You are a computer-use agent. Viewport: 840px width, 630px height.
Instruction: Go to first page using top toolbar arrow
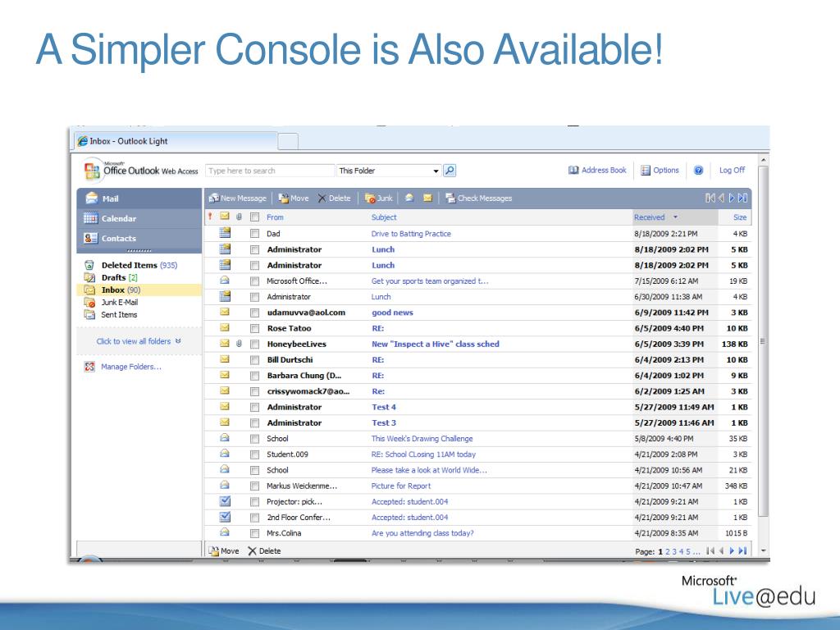[710, 198]
